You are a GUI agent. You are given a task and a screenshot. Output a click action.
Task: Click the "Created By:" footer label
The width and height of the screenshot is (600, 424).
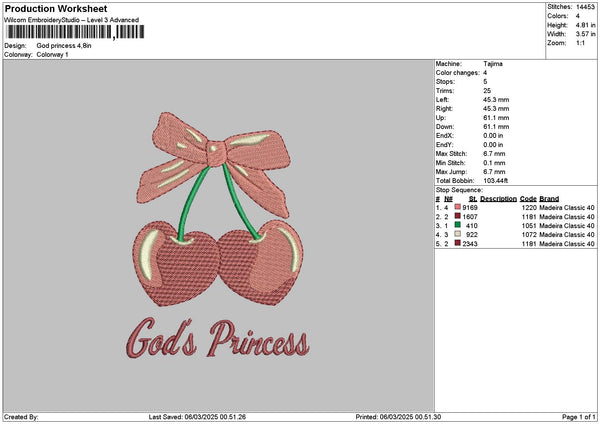(21, 417)
